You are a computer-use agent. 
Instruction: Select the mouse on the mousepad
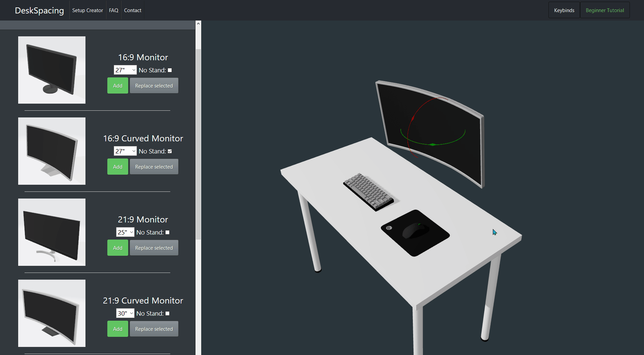tap(416, 231)
